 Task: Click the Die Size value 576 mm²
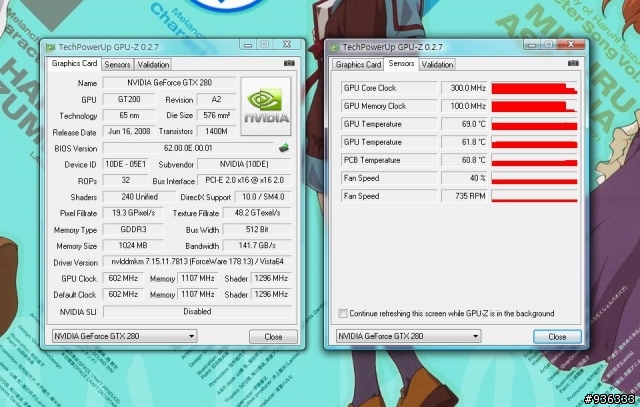click(x=216, y=116)
